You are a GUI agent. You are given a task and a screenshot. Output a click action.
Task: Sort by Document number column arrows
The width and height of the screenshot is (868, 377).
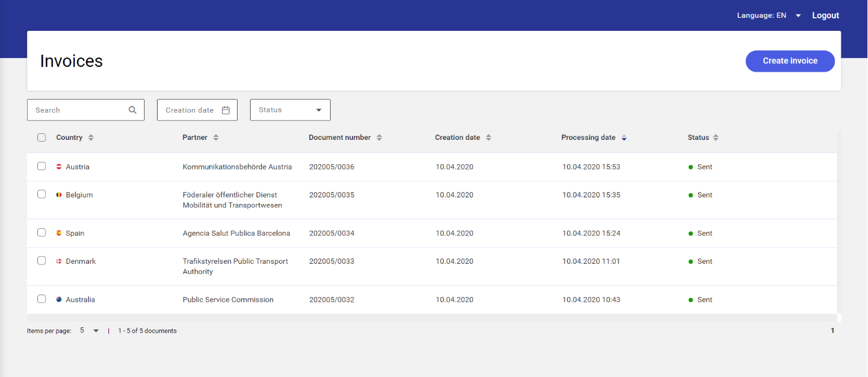coord(379,138)
